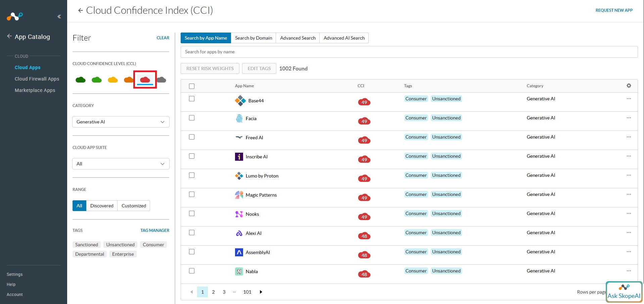644x304 pixels.
Task: Click the search for apps by name field
Action: [x=409, y=52]
